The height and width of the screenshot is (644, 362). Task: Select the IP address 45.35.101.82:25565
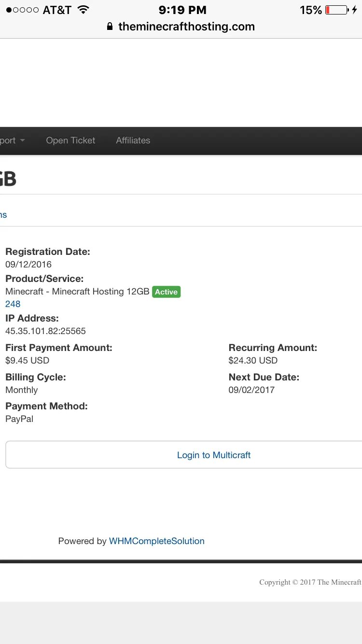click(45, 331)
